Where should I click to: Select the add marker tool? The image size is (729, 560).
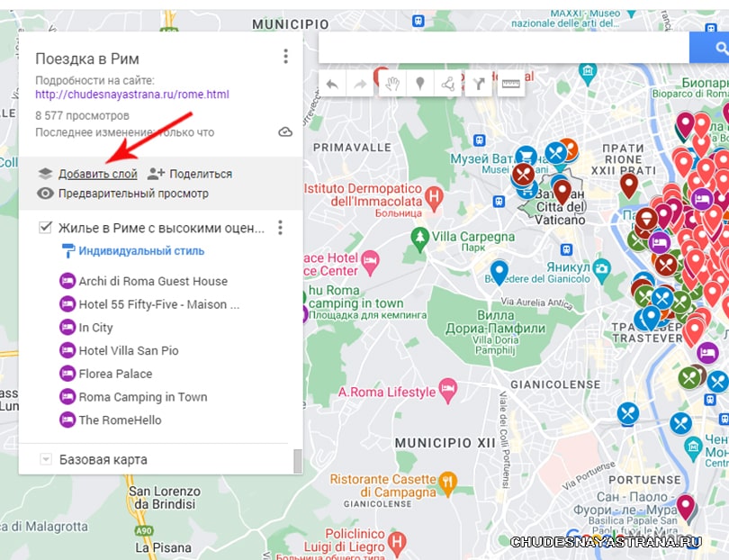pos(419,84)
